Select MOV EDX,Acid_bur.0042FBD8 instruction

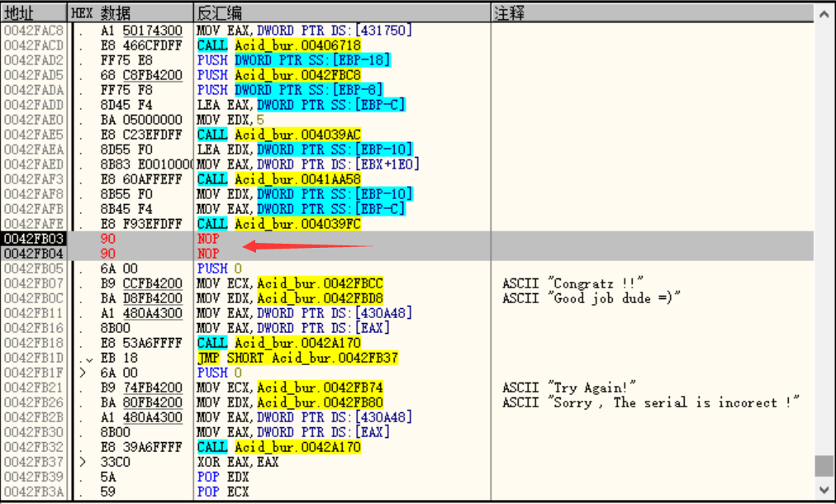click(x=290, y=298)
